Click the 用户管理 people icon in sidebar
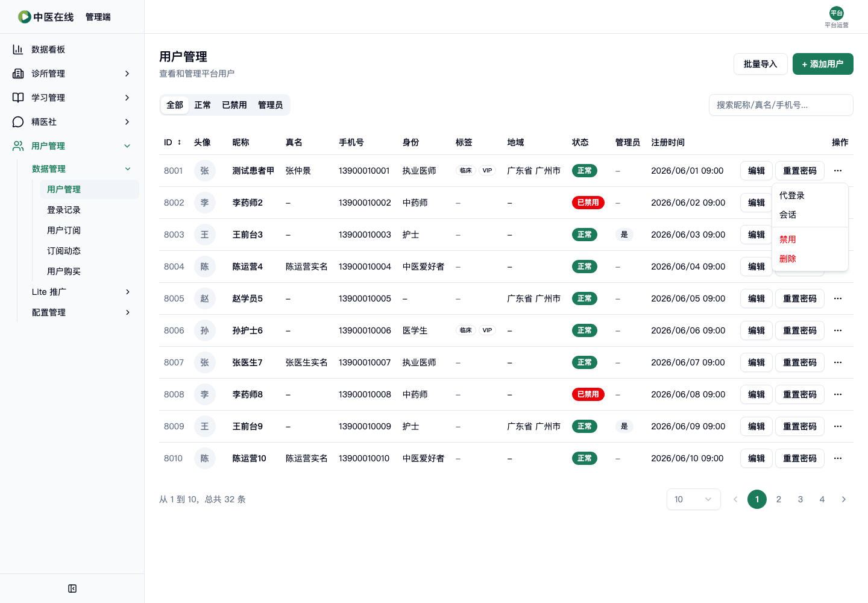868x603 pixels. [18, 146]
